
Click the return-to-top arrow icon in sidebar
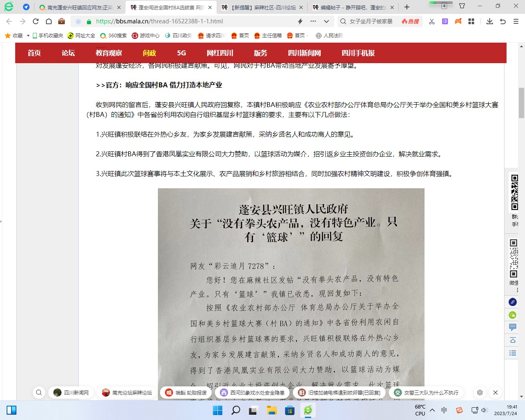pyautogui.click(x=513, y=340)
